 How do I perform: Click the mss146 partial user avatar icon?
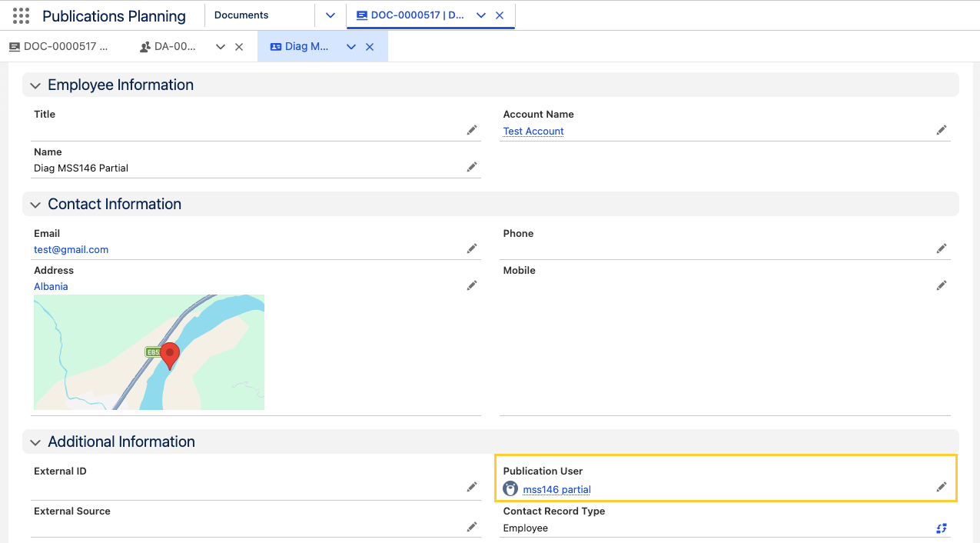point(510,488)
